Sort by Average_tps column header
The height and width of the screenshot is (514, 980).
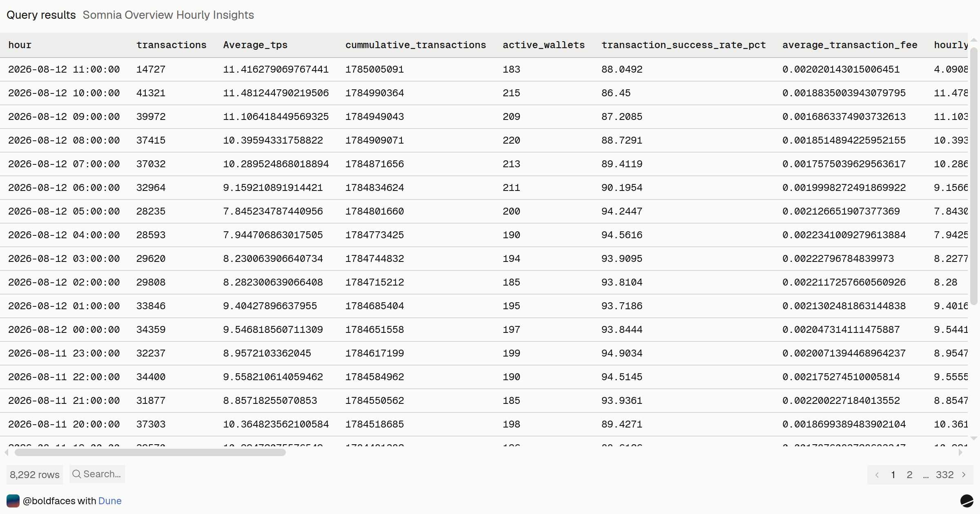tap(255, 45)
